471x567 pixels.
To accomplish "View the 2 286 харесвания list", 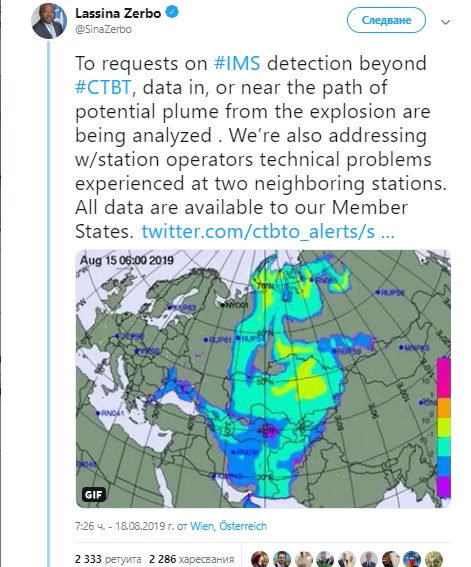I will pyautogui.click(x=192, y=559).
